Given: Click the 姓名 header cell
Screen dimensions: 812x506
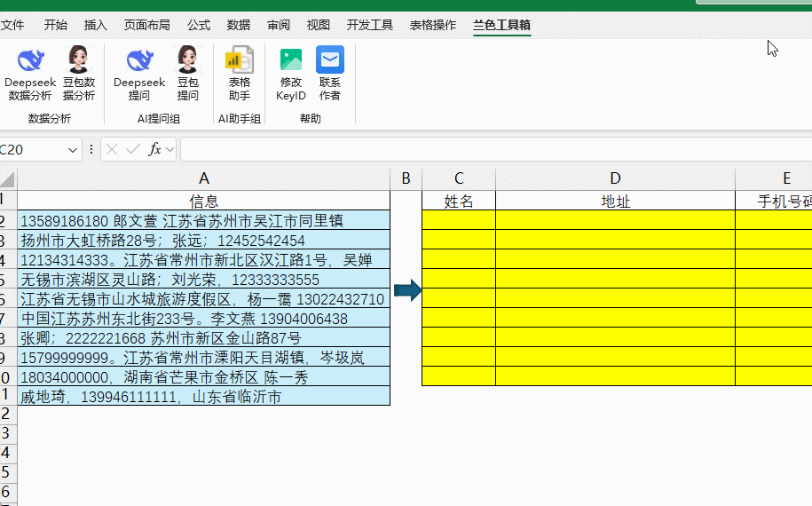Looking at the screenshot, I should coord(459,201).
